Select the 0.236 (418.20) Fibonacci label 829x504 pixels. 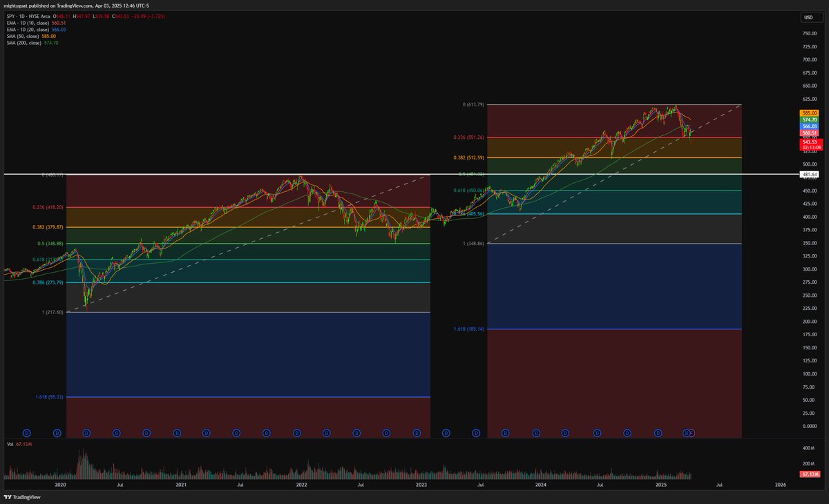tap(48, 207)
